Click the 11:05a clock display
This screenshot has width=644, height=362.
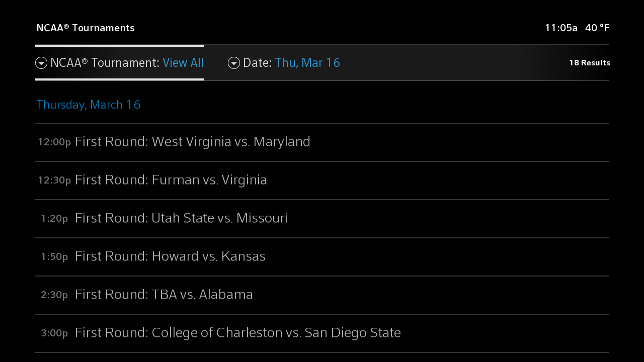[561, 28]
